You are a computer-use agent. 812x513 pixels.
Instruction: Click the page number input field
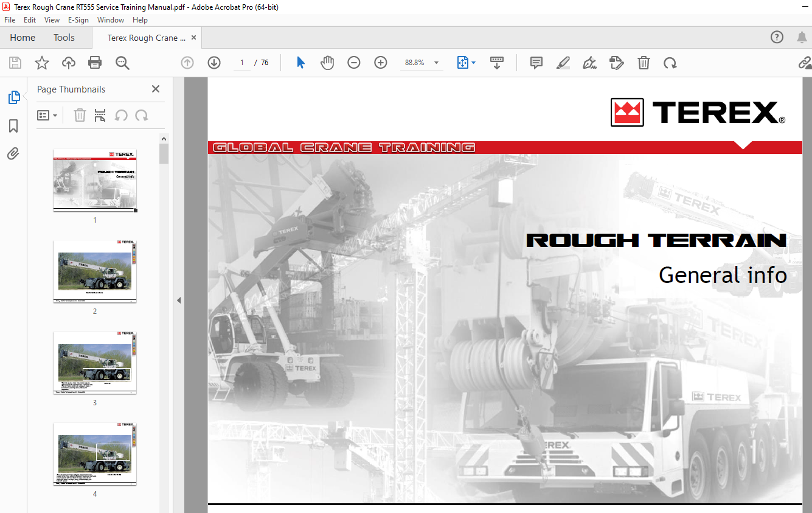point(242,63)
